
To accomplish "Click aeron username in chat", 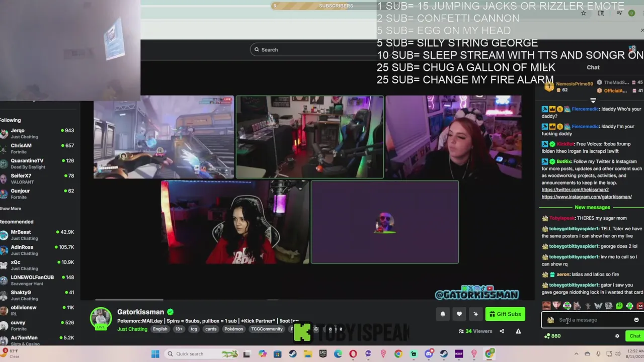I will point(563,275).
